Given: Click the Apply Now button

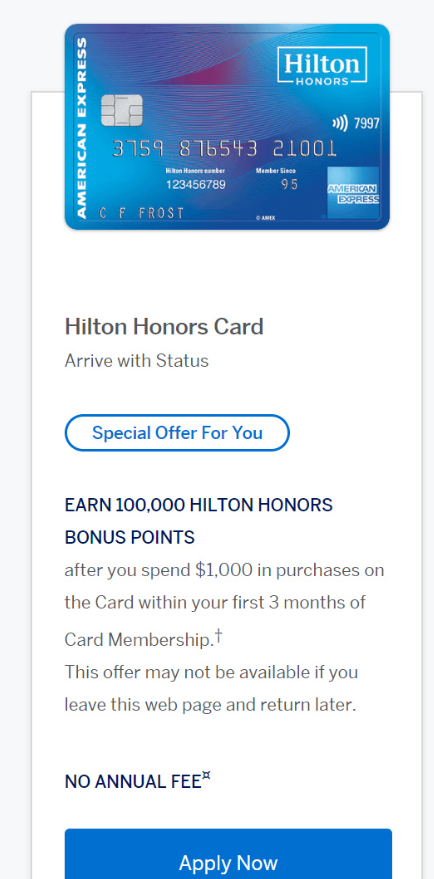Looking at the screenshot, I should point(228,854).
